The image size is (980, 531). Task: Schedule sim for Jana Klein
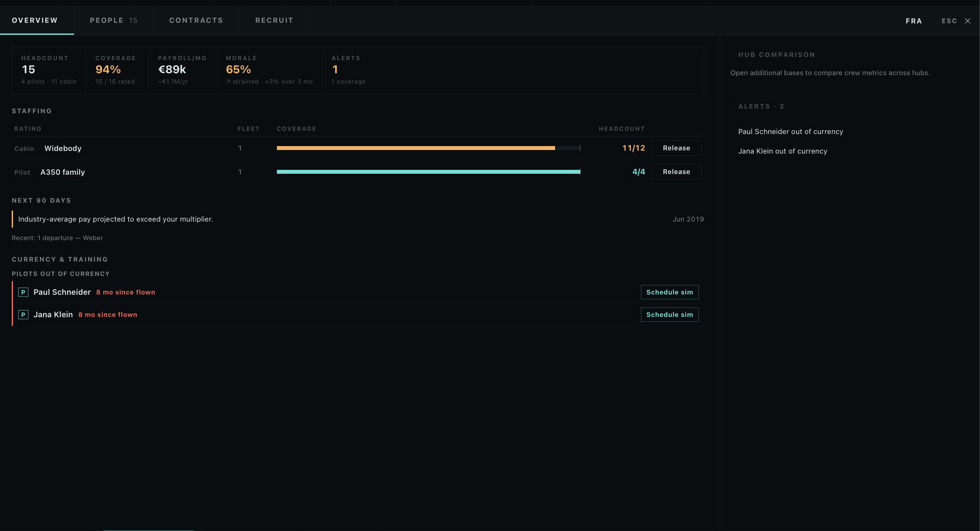point(670,315)
